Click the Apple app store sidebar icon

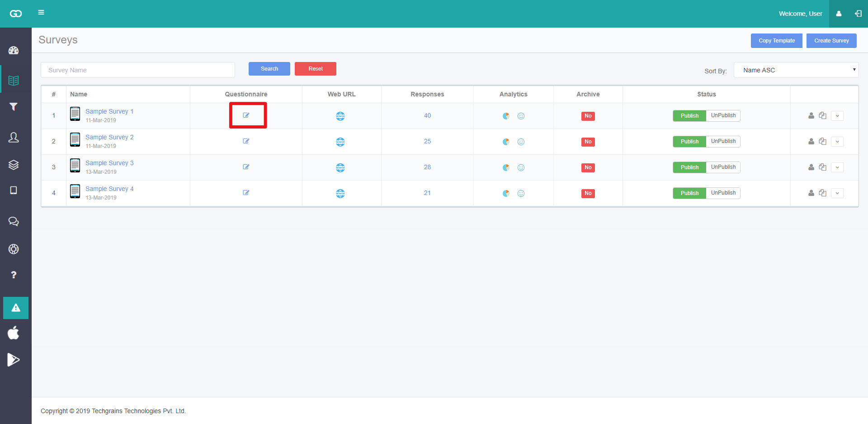(14, 333)
